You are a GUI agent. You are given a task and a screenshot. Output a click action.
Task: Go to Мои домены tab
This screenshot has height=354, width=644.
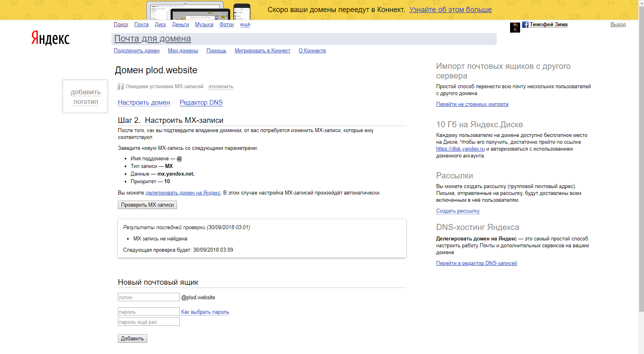(x=183, y=51)
